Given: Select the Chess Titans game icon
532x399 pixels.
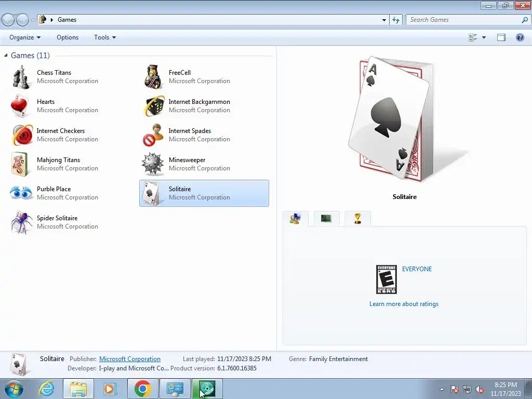Looking at the screenshot, I should (x=21, y=77).
